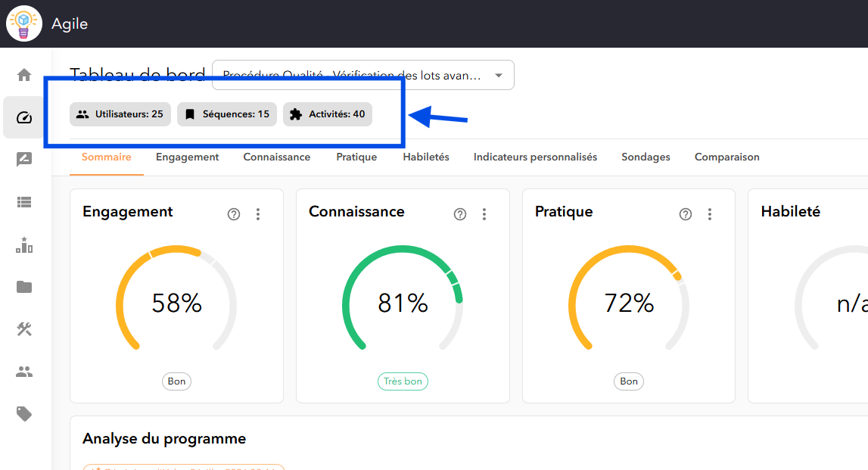Click the Activités: 40 chip
Screen dimensions: 868x470
pos(328,114)
